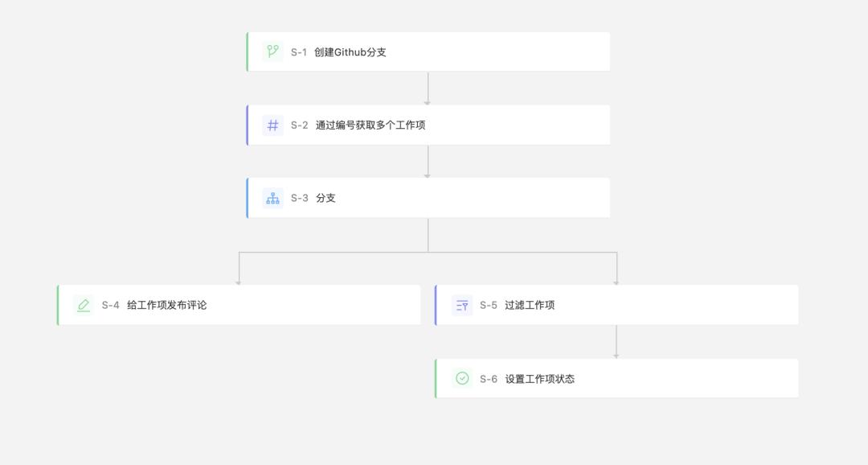Open the 设置工作项状态 step title
Screen dimensions: 868x465
(539, 379)
